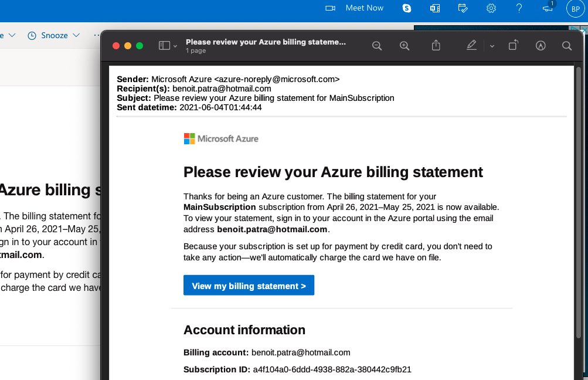Image resolution: width=588 pixels, height=380 pixels.
Task: Expand highlight options chevron beside pen
Action: coord(492,46)
